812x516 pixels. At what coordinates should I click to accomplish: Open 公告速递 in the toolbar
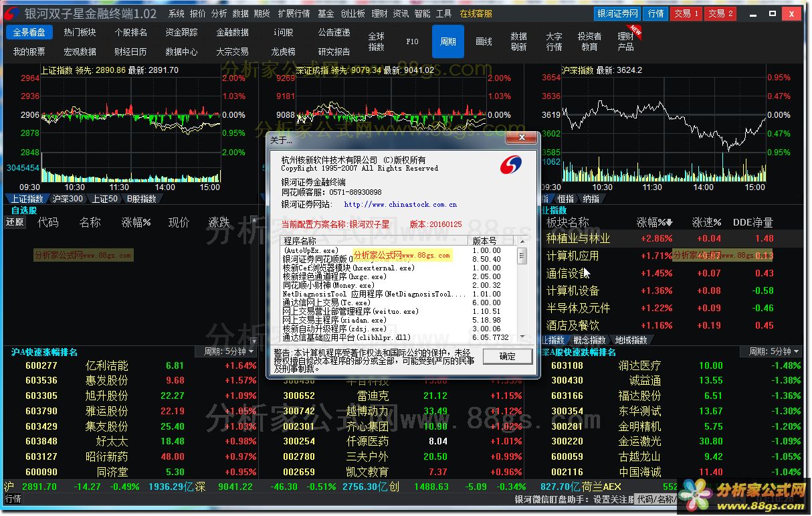pos(334,32)
